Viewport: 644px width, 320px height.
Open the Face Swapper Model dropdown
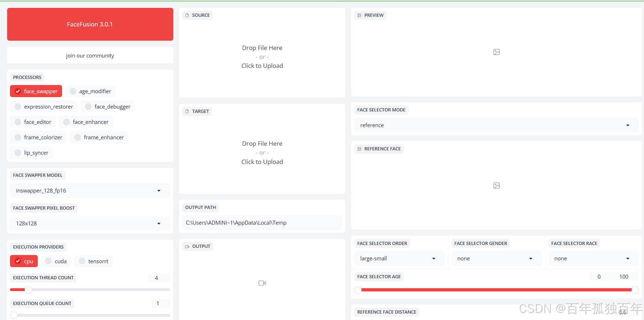point(90,191)
